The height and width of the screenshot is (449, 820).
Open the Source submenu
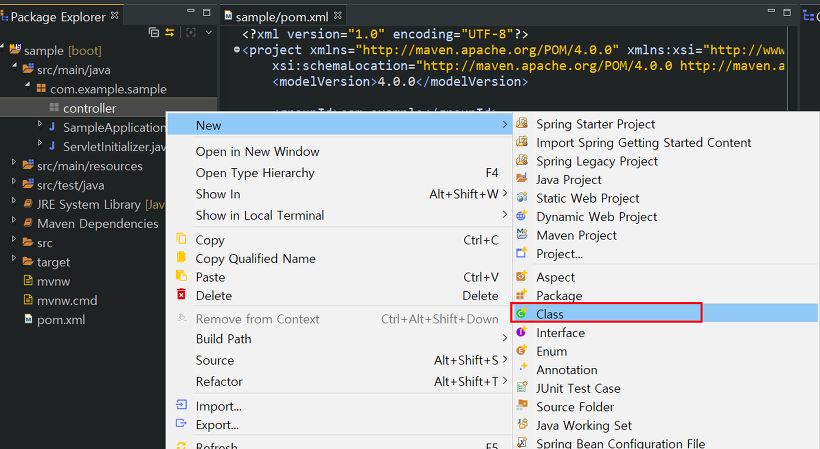[339, 360]
